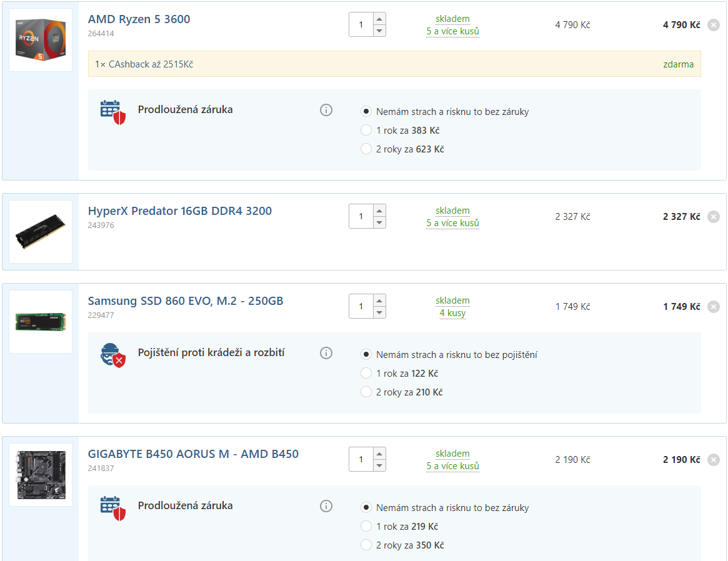Open AMD Ryzen 5 3600 product link
Screen dimensions: 728x561
(139, 19)
